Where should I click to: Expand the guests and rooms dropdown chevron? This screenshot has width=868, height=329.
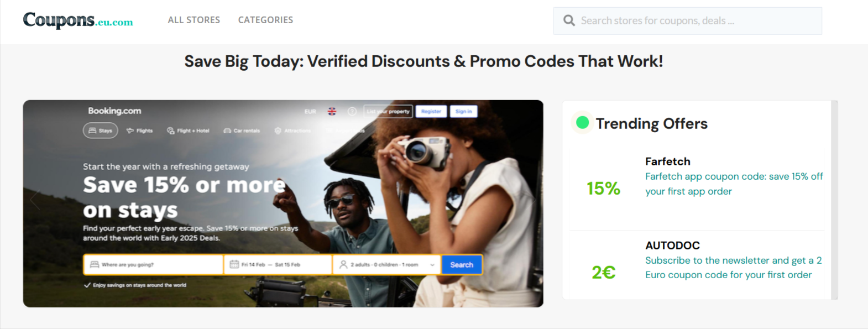pyautogui.click(x=432, y=265)
